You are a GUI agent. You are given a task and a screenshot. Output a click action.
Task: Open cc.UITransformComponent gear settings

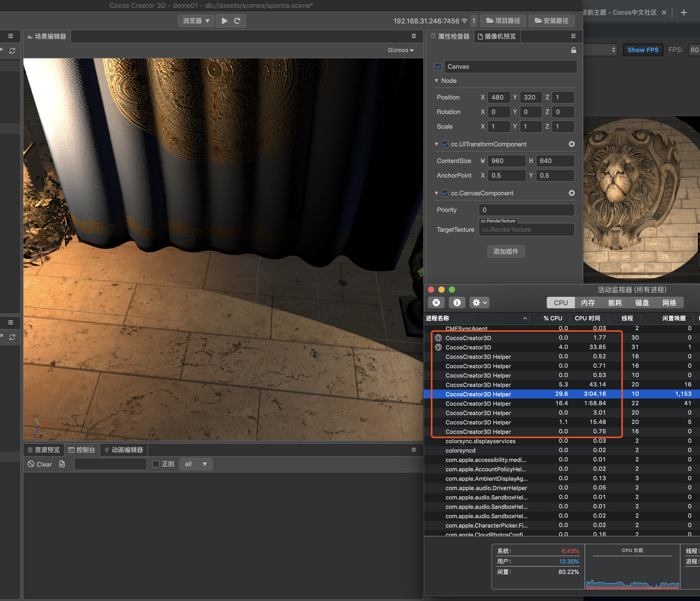tap(571, 144)
